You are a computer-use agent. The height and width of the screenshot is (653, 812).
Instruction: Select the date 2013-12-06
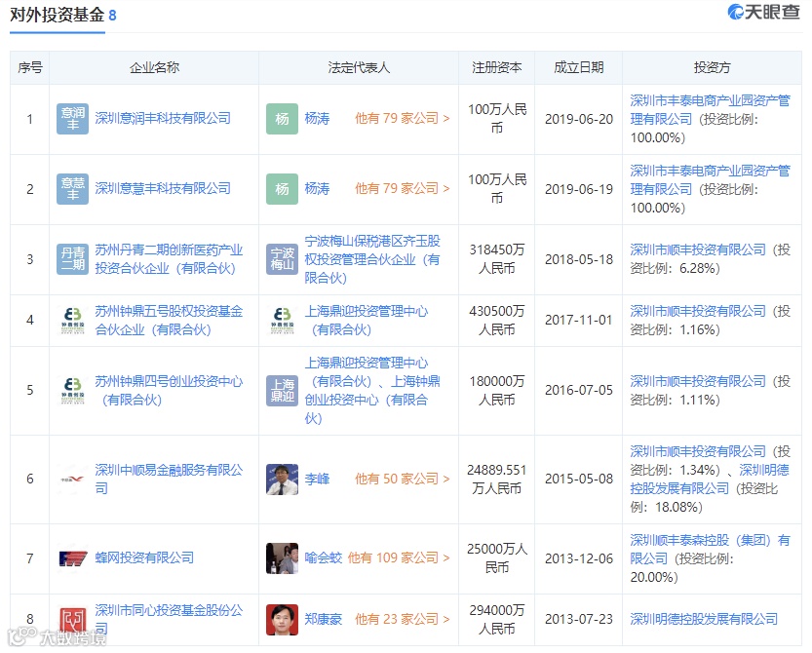tap(578, 558)
